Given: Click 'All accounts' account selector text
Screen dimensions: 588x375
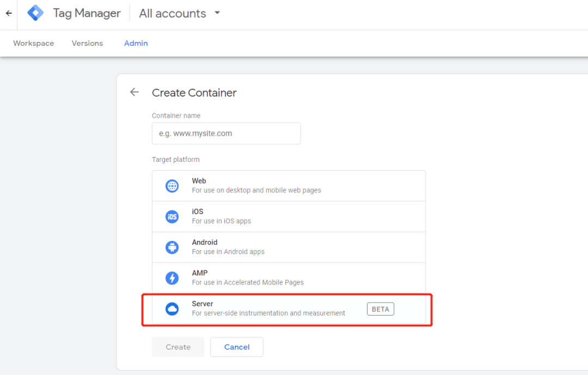Looking at the screenshot, I should pyautogui.click(x=173, y=14).
